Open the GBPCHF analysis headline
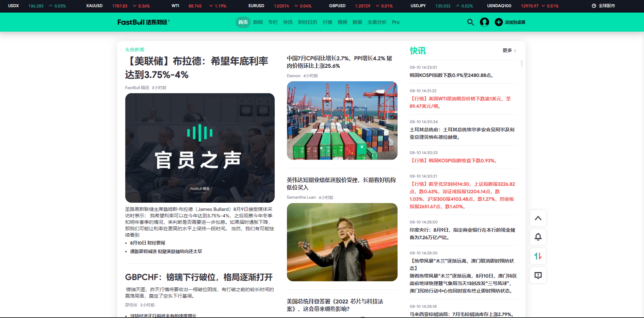The image size is (644, 318). [199, 277]
